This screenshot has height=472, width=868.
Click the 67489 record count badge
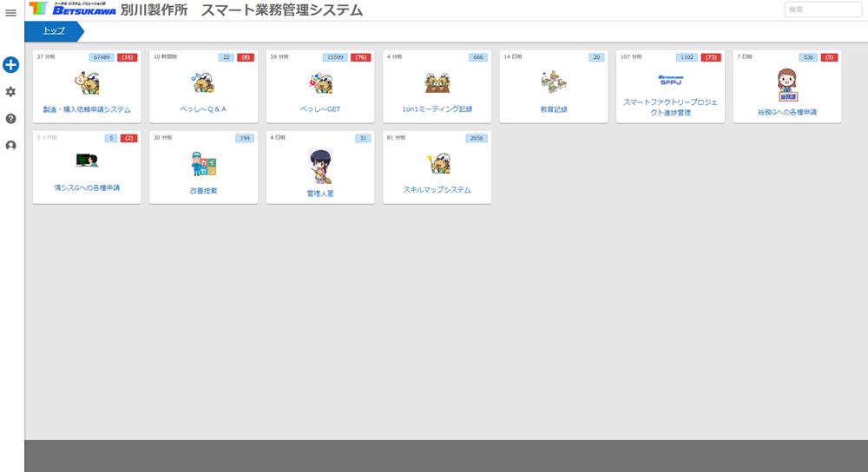pos(102,57)
